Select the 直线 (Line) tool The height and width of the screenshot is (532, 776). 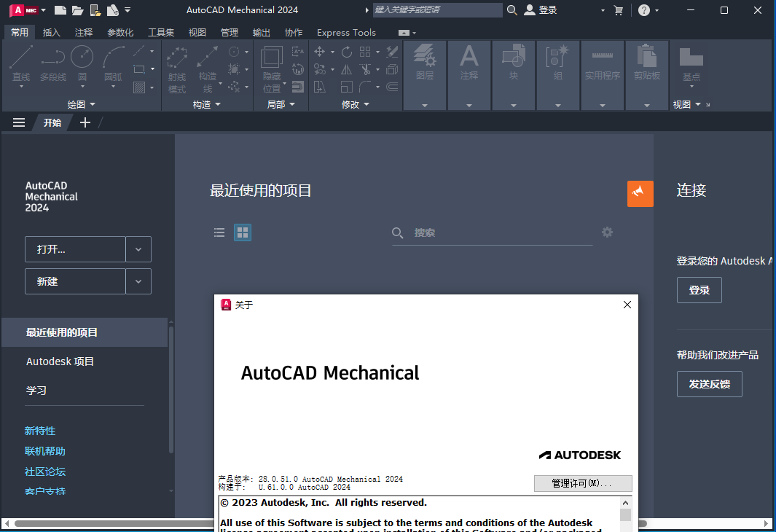[21, 63]
